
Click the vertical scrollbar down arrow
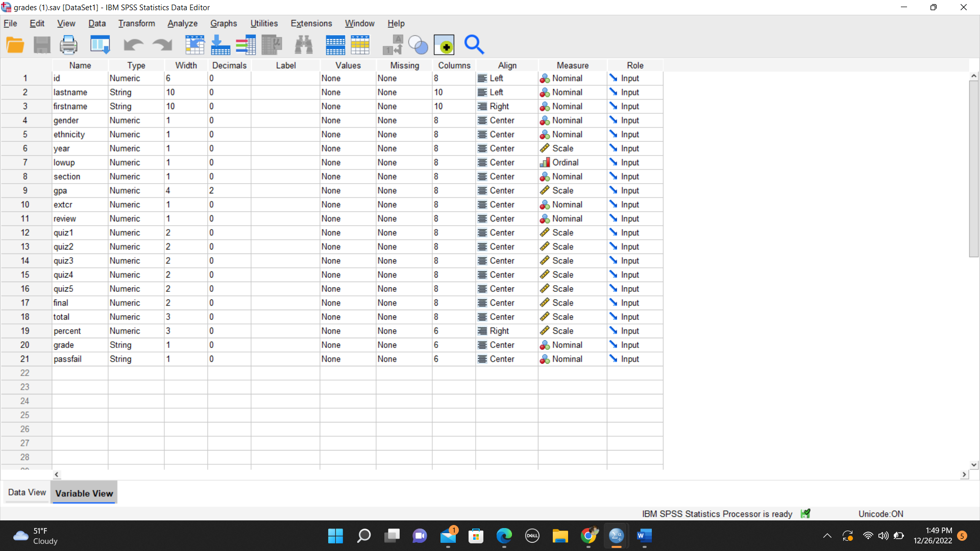(x=974, y=465)
